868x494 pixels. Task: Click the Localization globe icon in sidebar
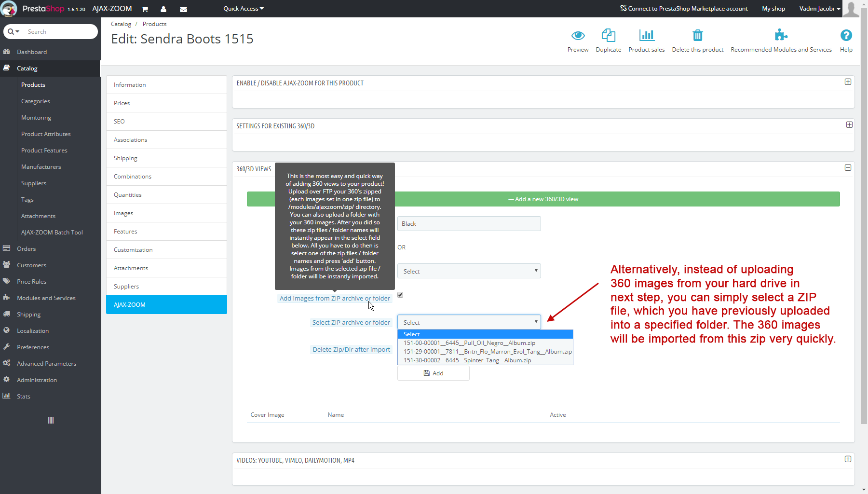[x=7, y=330]
